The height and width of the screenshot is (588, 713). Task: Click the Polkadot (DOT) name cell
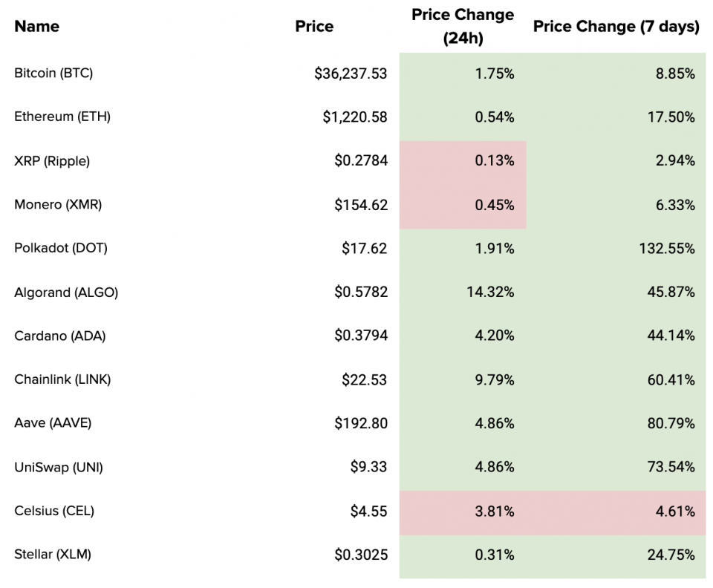click(61, 248)
